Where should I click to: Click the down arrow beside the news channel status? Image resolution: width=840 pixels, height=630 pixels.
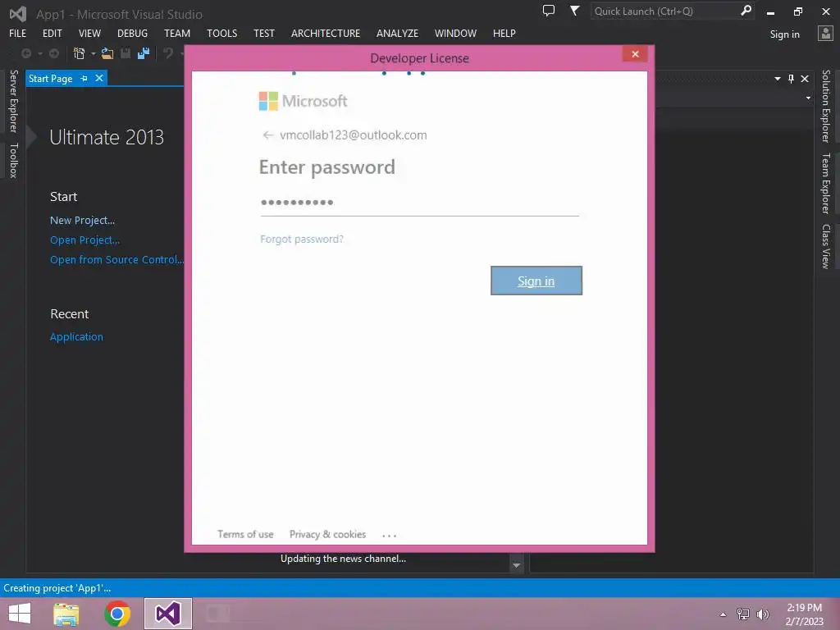[517, 565]
